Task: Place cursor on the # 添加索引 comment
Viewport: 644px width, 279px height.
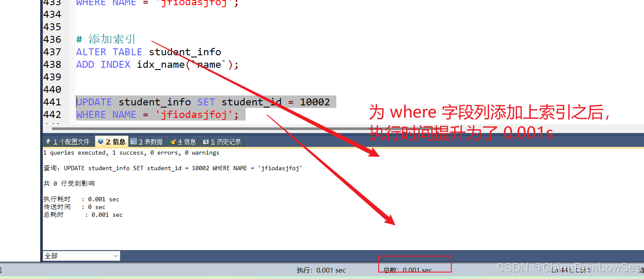Action: tap(106, 39)
